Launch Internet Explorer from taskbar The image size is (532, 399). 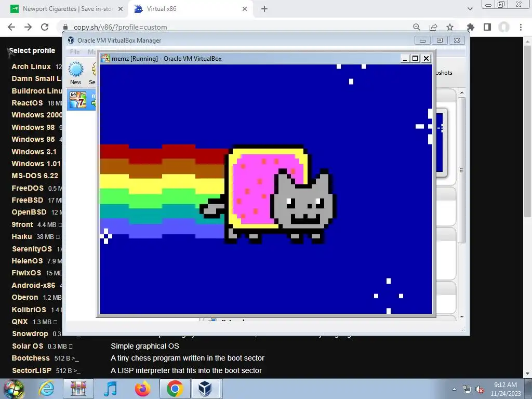[x=46, y=389]
